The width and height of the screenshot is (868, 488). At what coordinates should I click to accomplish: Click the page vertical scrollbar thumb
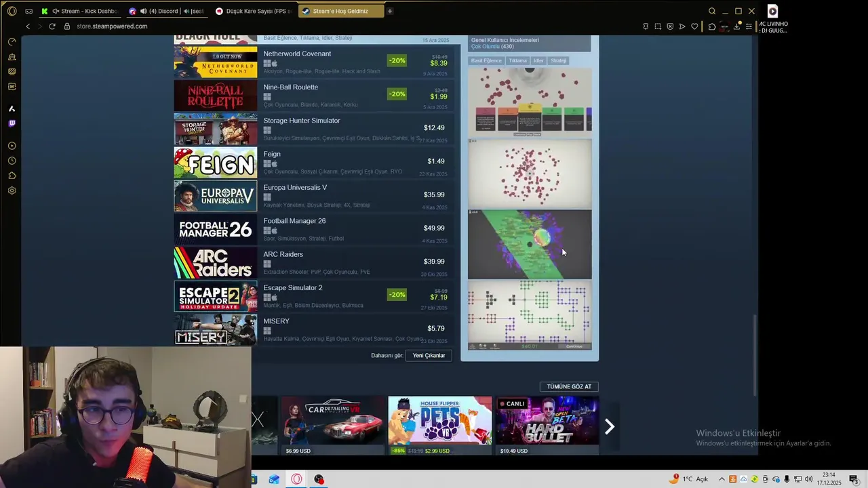point(755,356)
